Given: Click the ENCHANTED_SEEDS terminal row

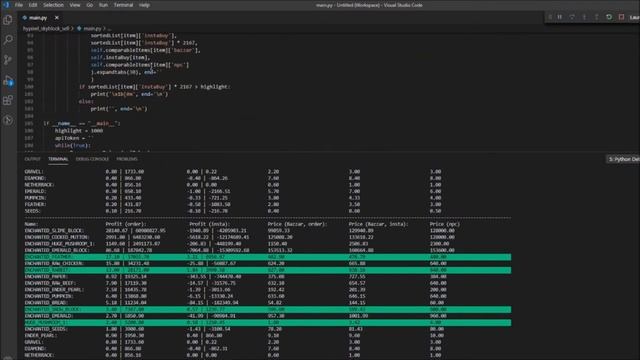Looking at the screenshot, I should [267, 329].
